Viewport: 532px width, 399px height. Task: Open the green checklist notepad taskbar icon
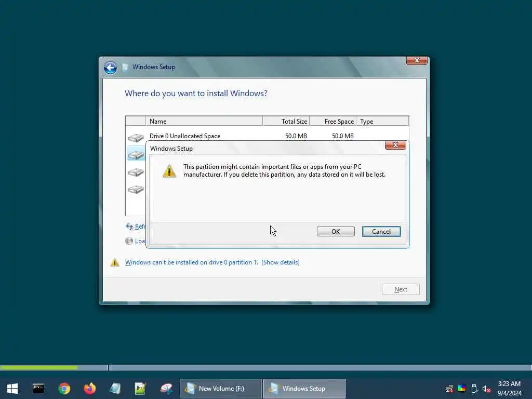pyautogui.click(x=140, y=389)
